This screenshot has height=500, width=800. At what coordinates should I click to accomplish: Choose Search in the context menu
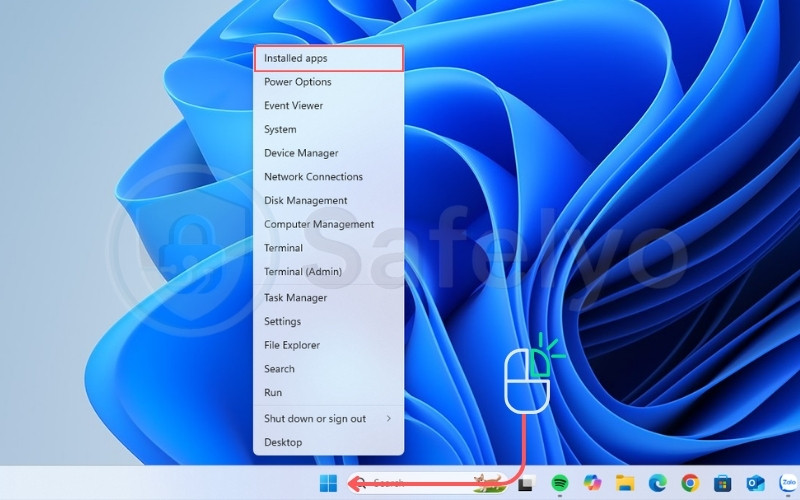pos(329,369)
